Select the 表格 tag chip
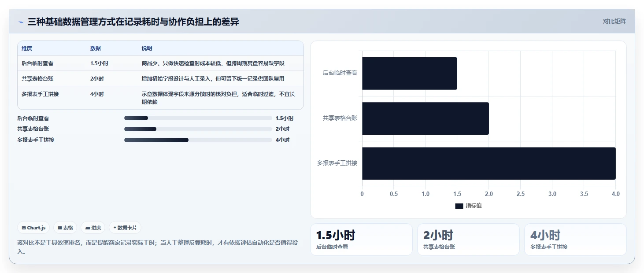 (x=65, y=228)
